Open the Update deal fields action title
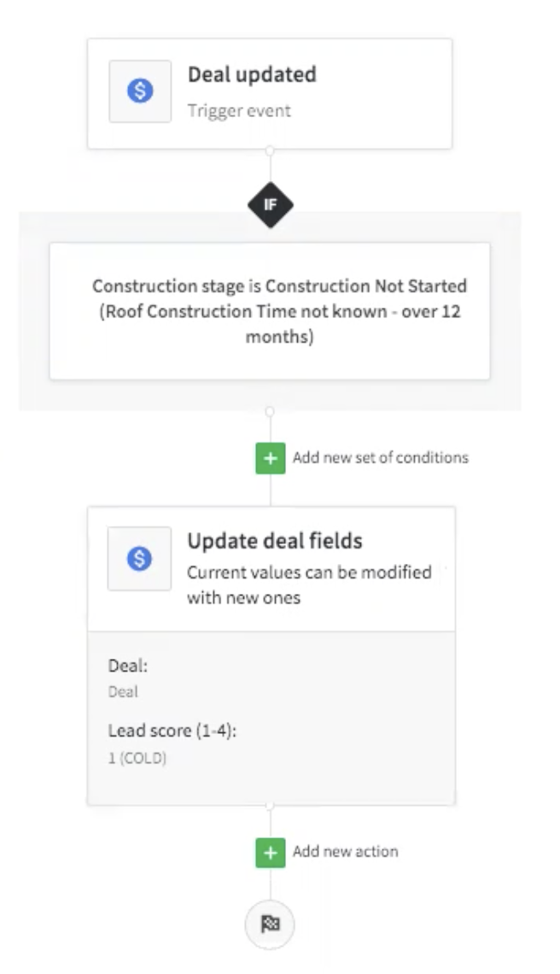 274,541
